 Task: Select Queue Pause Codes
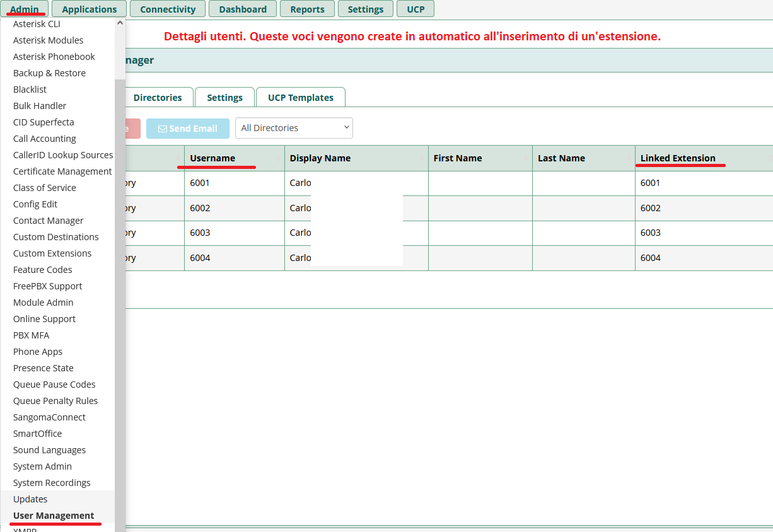pos(54,385)
